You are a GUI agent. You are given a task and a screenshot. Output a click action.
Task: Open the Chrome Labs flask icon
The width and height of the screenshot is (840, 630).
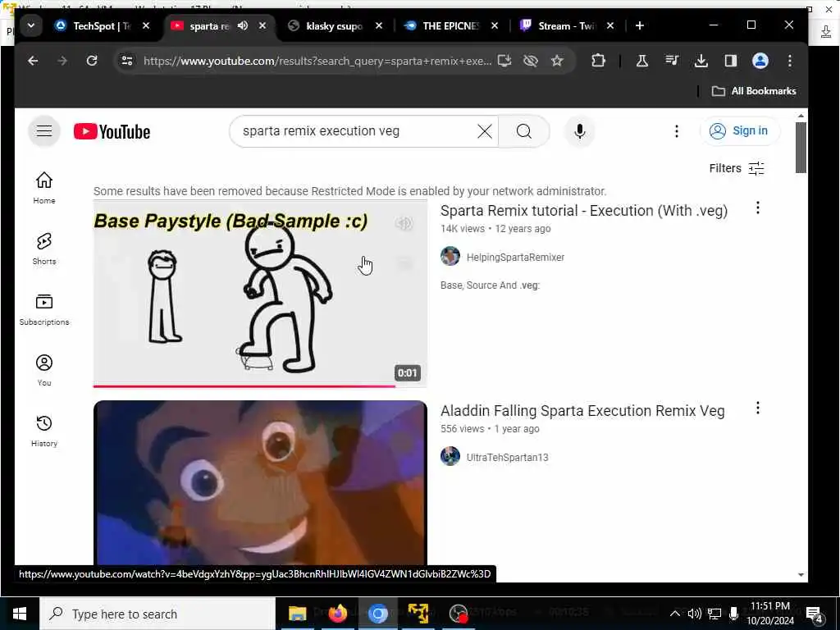click(x=642, y=61)
